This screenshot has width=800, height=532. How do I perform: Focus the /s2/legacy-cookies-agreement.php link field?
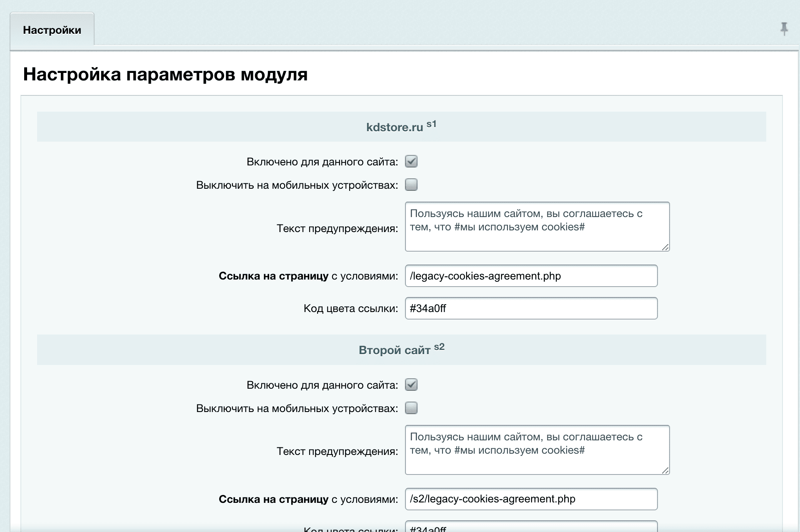[x=531, y=499]
